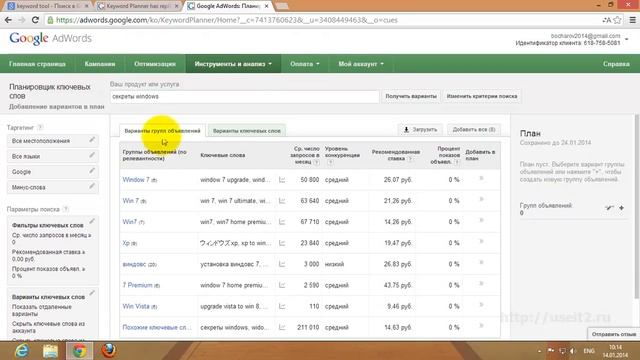Open Chrome menu hamburger icon
Viewport: 640px width, 360px height.
(x=632, y=20)
